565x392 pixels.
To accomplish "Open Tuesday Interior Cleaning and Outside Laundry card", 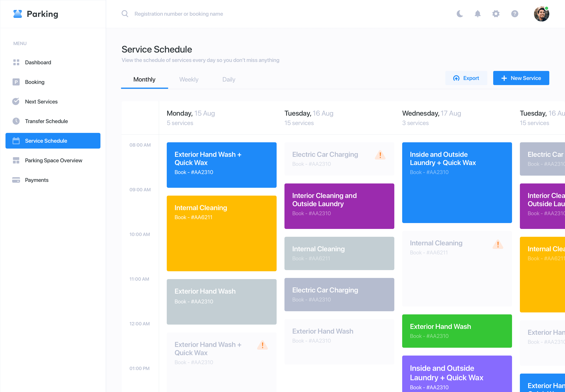I will pyautogui.click(x=339, y=206).
